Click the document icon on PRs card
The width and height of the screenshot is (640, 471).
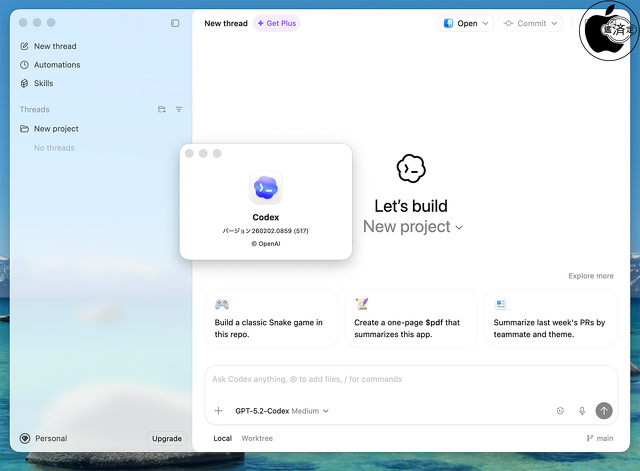(x=501, y=304)
